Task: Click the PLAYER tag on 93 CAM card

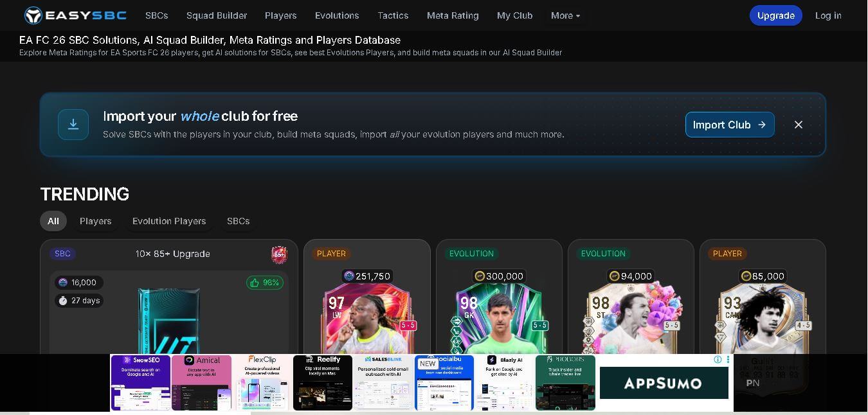Action: [727, 254]
